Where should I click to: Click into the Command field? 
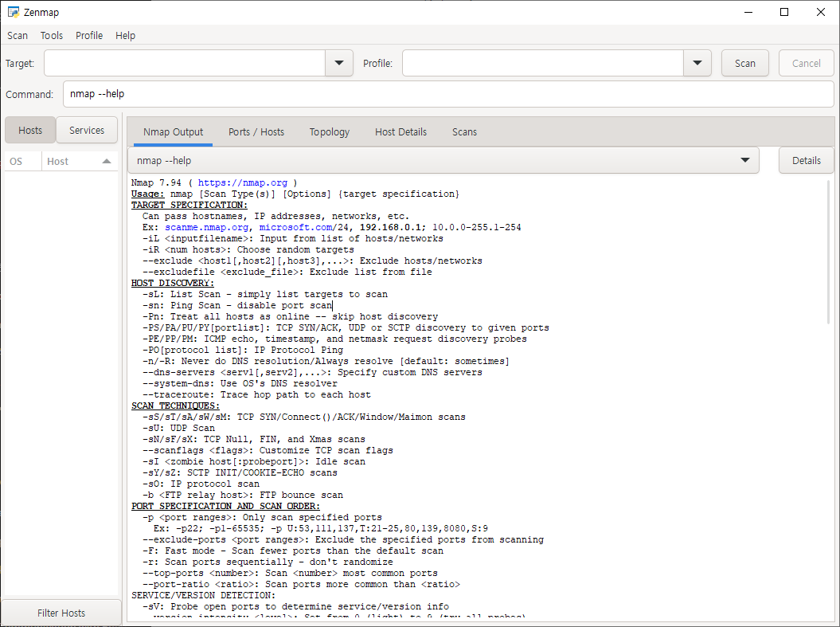click(448, 94)
